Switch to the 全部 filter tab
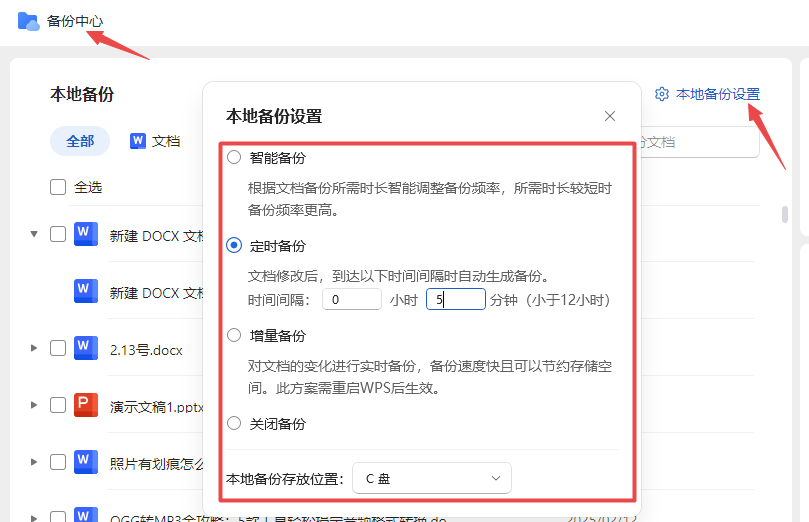 point(80,141)
